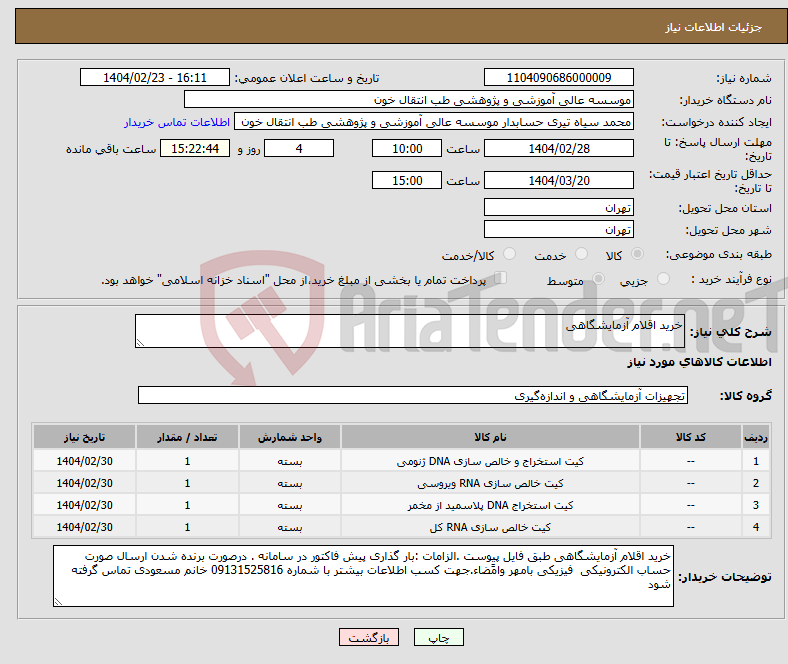This screenshot has width=788, height=664.
Task: Click the واحد شمارش column header
Action: tap(290, 437)
